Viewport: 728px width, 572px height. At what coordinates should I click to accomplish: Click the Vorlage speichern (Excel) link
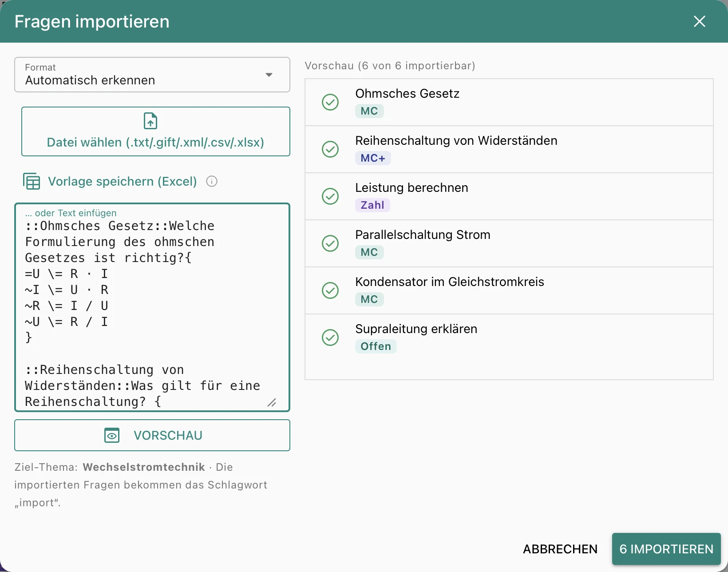pos(123,181)
